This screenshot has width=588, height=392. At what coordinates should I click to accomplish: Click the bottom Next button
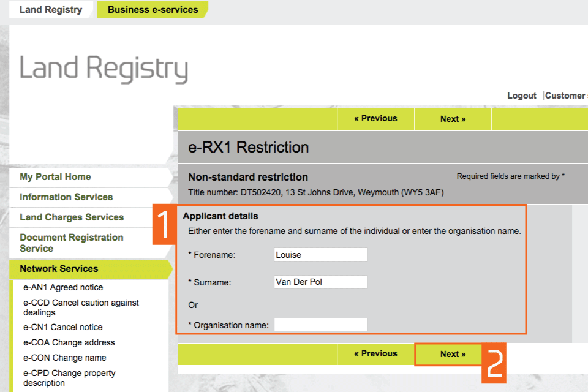(453, 354)
